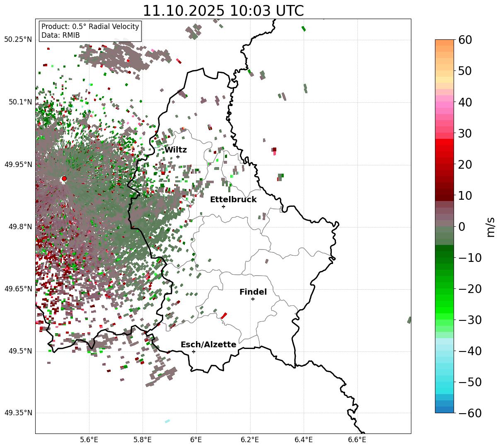500x448 pixels.
Task: Click the m/s colorbar unit label
Action: (x=490, y=226)
